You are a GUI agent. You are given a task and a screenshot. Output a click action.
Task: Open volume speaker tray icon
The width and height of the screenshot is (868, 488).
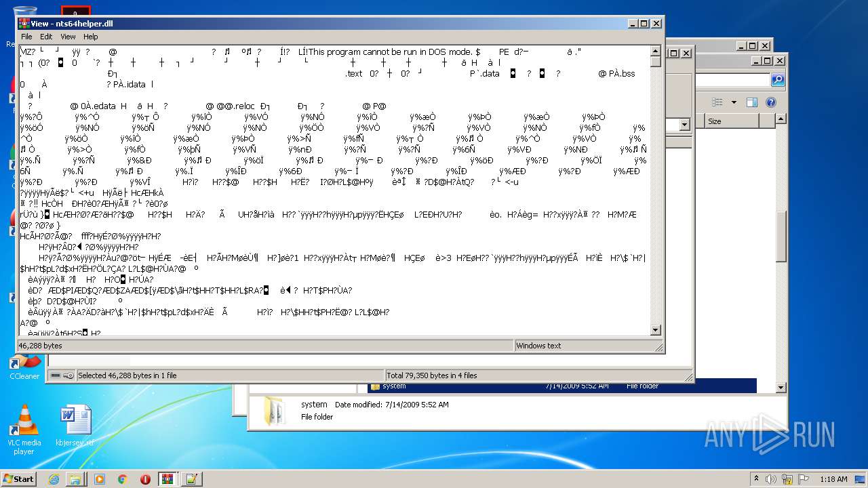click(771, 479)
